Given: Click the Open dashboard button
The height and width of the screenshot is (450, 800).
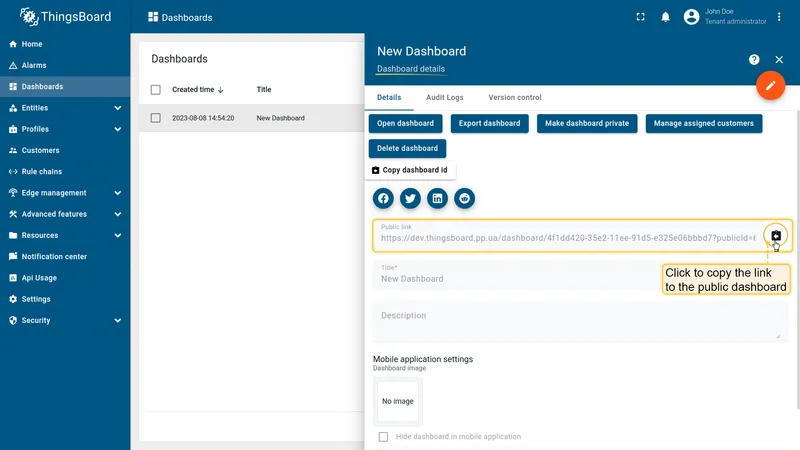Looking at the screenshot, I should click(405, 123).
